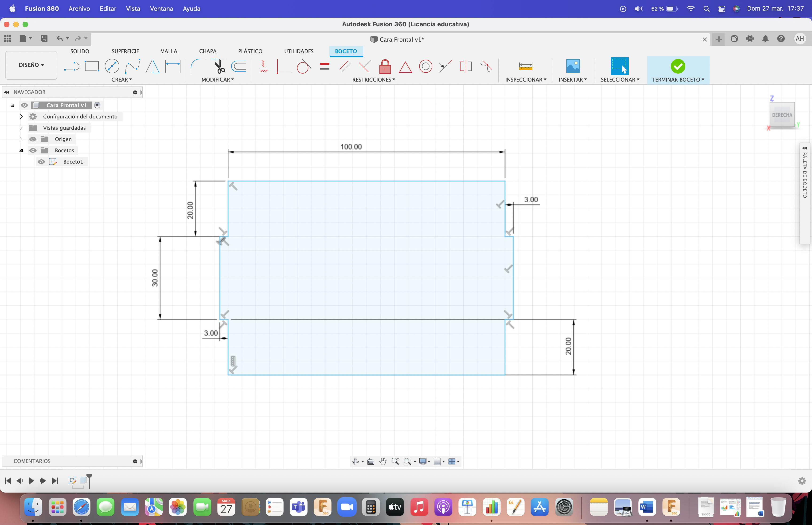
Task: Select the Sketch Dimension tool
Action: [x=173, y=66]
